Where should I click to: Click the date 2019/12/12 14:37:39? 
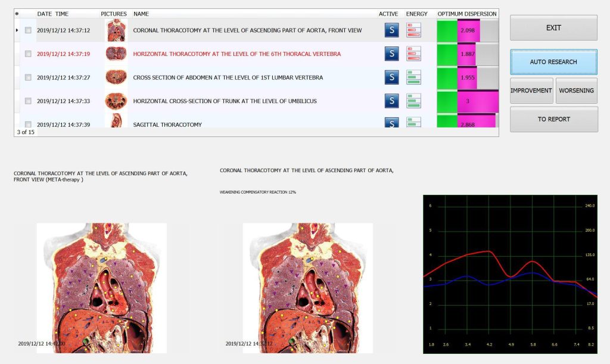click(x=63, y=125)
